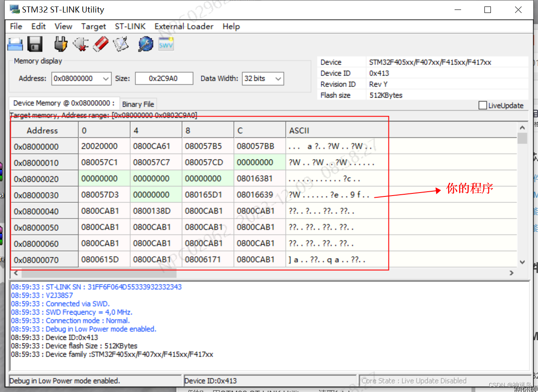Viewport: 538px width, 392px height.
Task: Click the Full chip erase eraser icon
Action: (x=101, y=44)
